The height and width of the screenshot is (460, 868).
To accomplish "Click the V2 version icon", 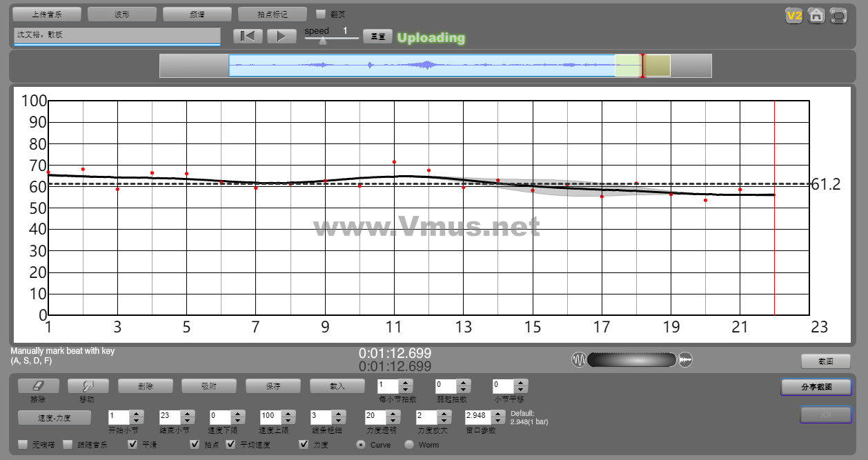I will 794,15.
